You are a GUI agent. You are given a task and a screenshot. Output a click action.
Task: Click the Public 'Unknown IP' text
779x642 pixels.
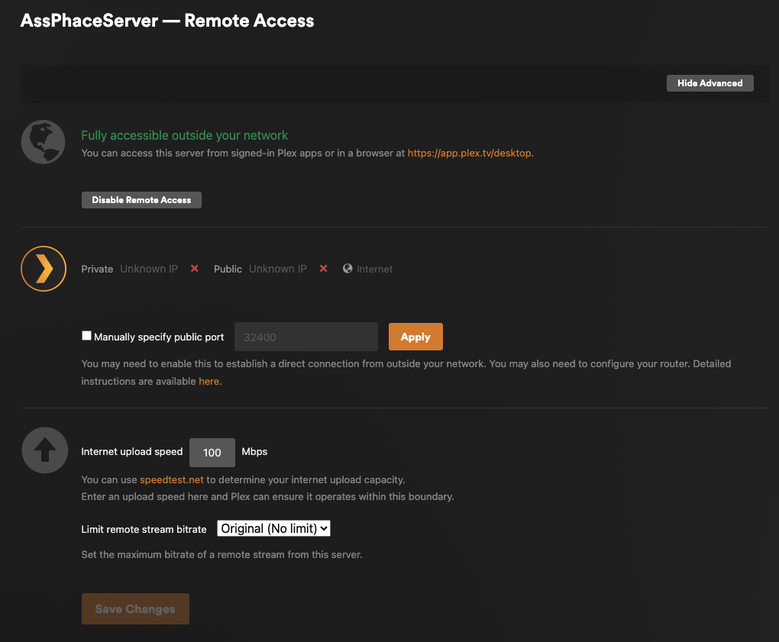pyautogui.click(x=278, y=269)
